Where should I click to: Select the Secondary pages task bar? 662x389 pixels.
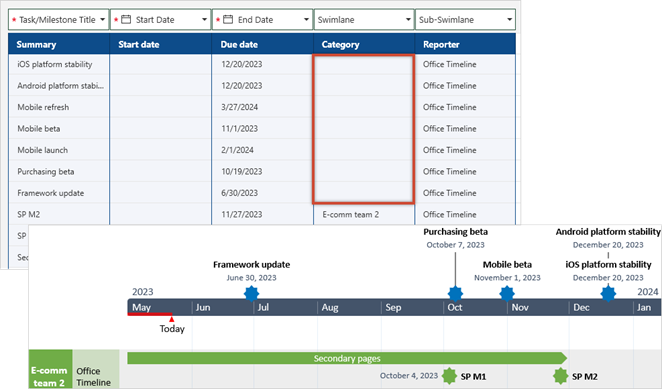click(x=347, y=359)
